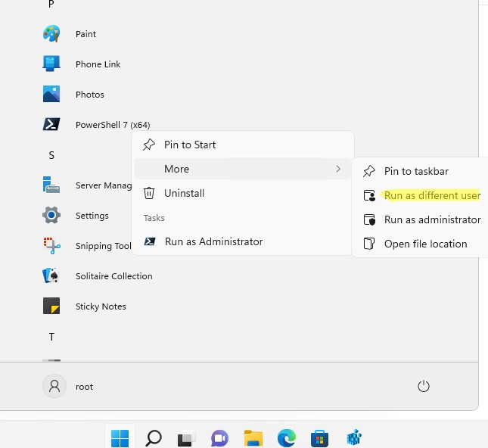Viewport: 488px width, 448px height.
Task: Click the Settings label
Action: click(x=92, y=216)
